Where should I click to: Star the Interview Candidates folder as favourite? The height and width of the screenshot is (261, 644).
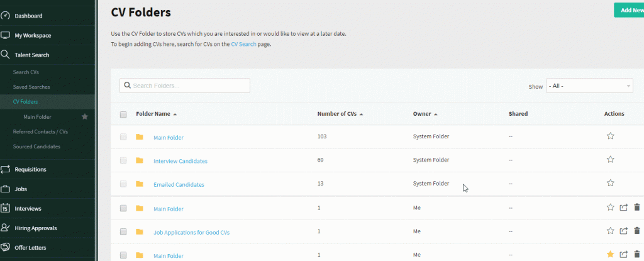pos(610,160)
